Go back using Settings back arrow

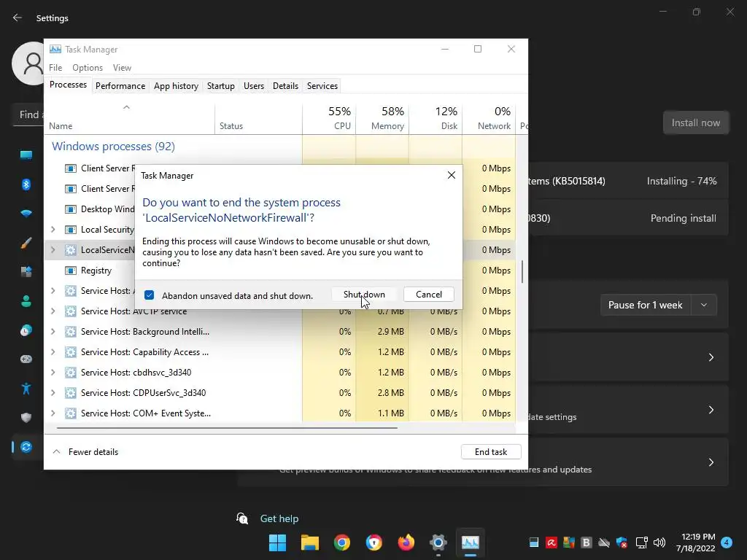(18, 17)
